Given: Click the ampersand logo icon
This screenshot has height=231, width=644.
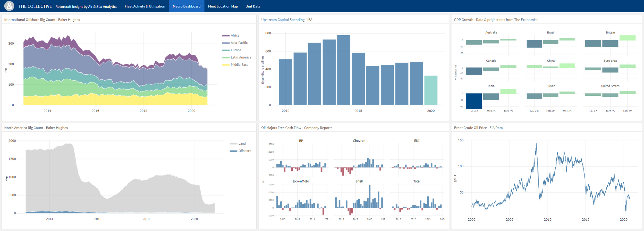Looking at the screenshot, I should pyautogui.click(x=9, y=6).
